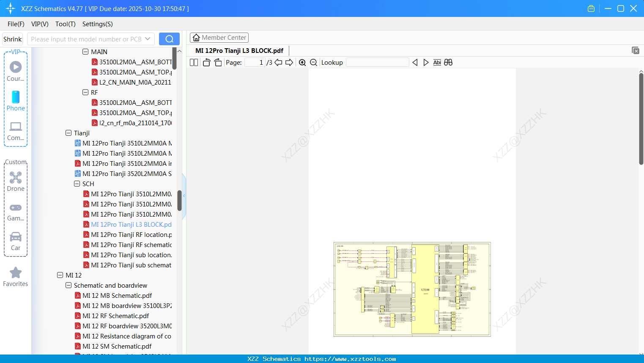The image size is (644, 363).
Task: Find next lookup result
Action: (426, 63)
